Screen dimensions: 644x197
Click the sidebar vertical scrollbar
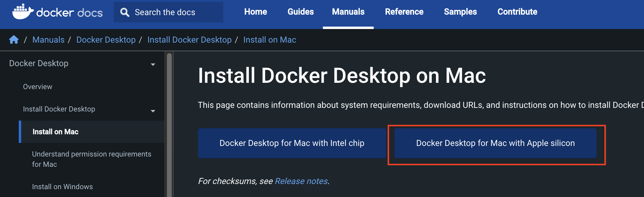point(169,124)
